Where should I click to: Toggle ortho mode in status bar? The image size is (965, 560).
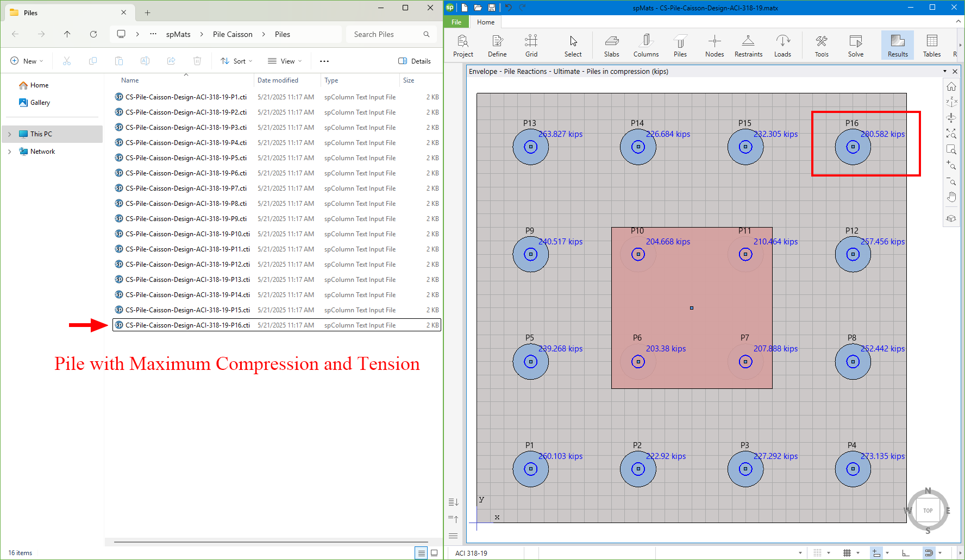tap(905, 553)
